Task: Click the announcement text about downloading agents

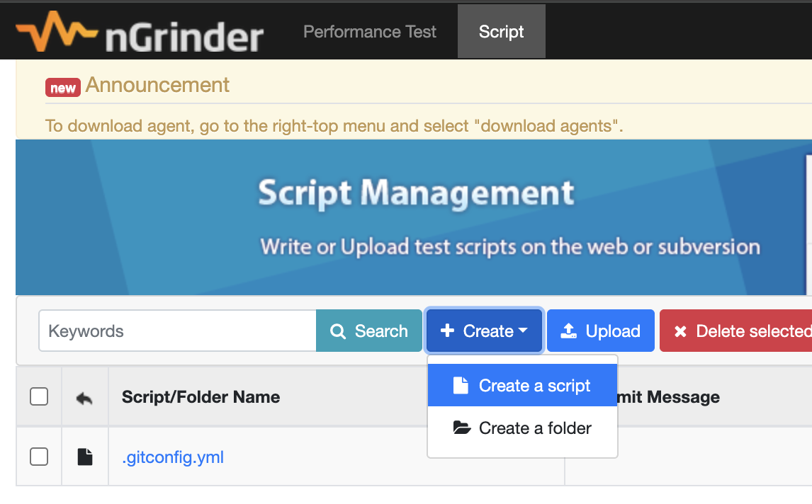Action: 334,126
